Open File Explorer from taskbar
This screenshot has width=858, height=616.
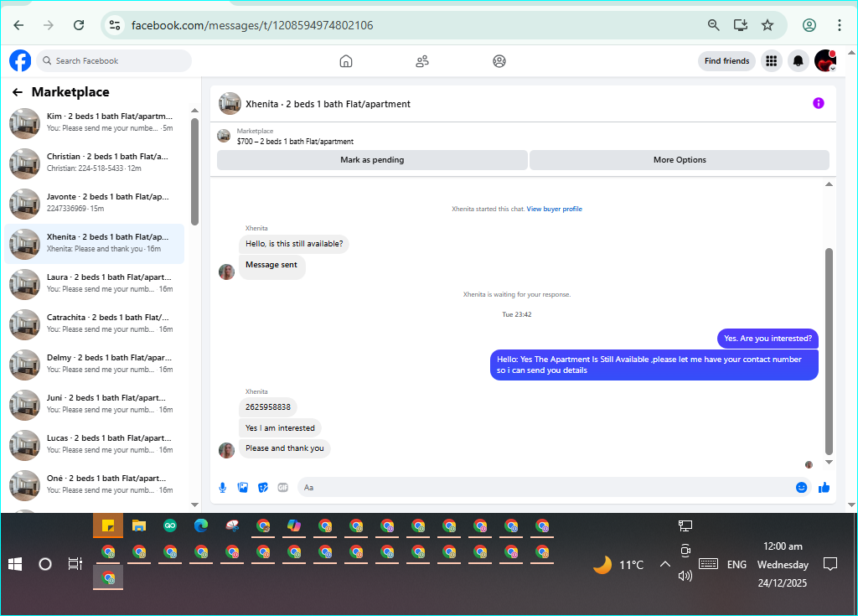click(139, 526)
